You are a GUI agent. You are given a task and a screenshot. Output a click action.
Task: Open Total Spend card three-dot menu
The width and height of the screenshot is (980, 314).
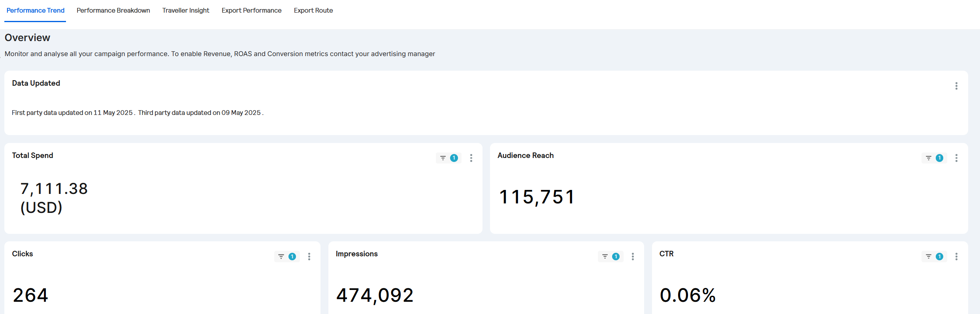tap(471, 158)
